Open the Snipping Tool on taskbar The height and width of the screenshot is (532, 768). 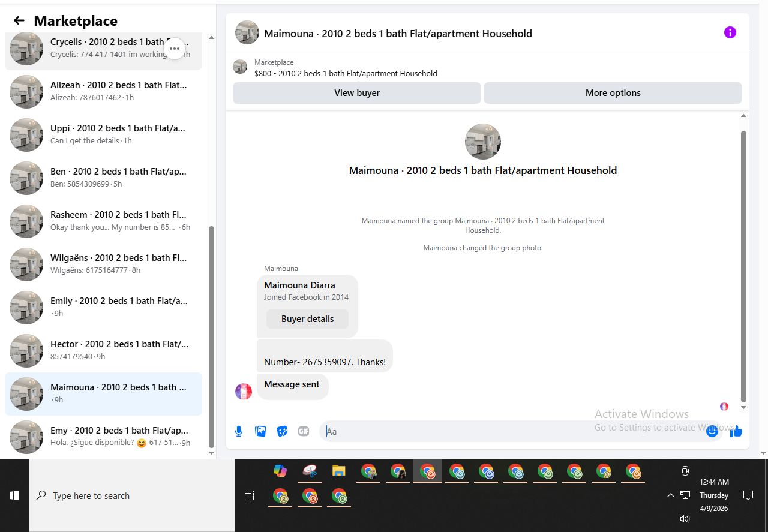tap(310, 471)
